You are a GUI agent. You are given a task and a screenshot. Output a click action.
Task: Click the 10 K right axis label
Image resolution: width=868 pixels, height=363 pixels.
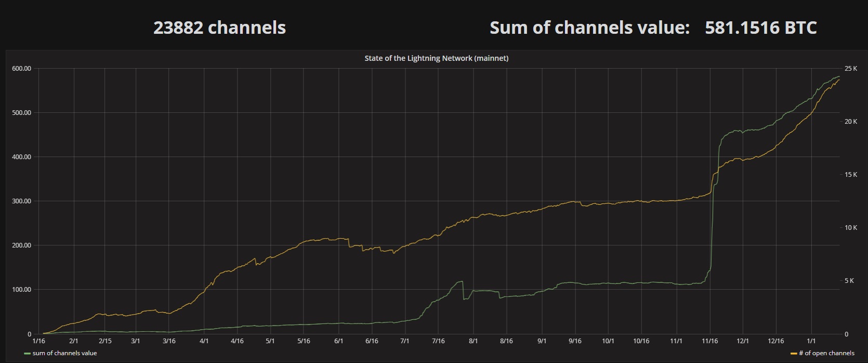[x=851, y=228]
